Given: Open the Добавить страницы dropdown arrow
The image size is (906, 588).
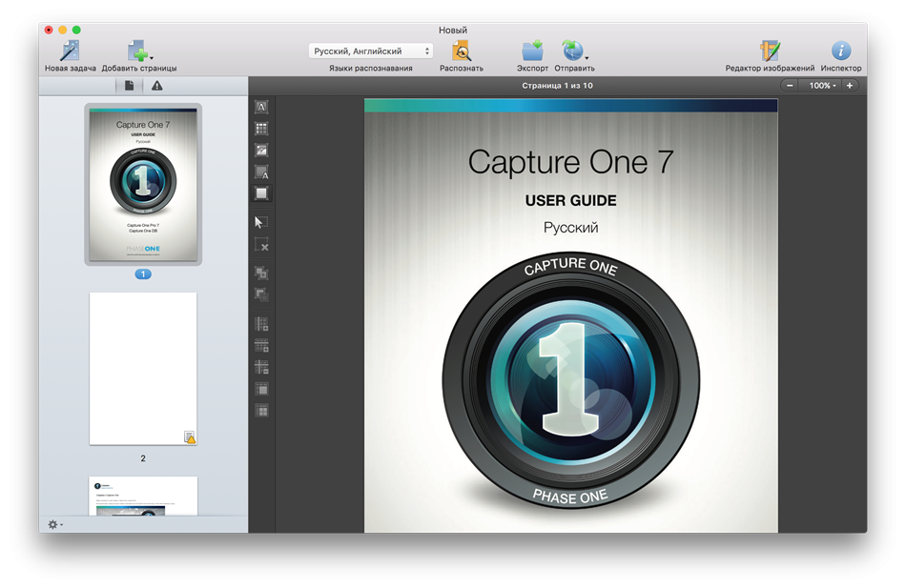Looking at the screenshot, I should [152, 58].
